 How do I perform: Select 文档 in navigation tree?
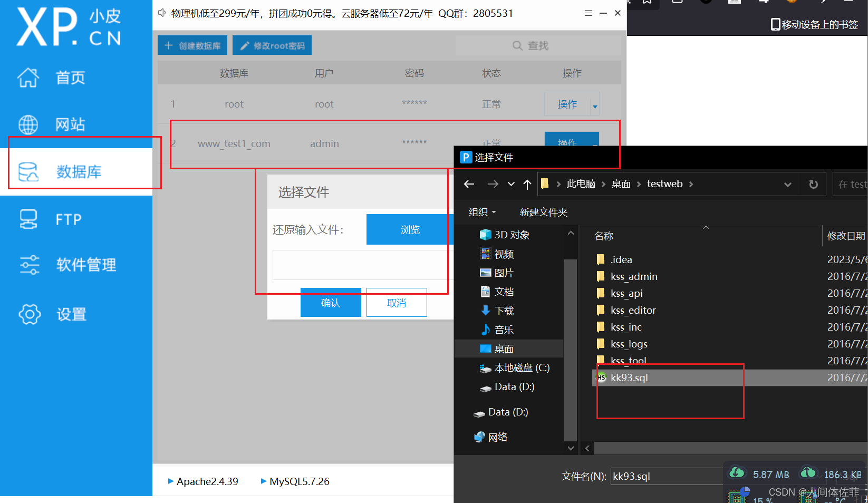[x=497, y=292]
